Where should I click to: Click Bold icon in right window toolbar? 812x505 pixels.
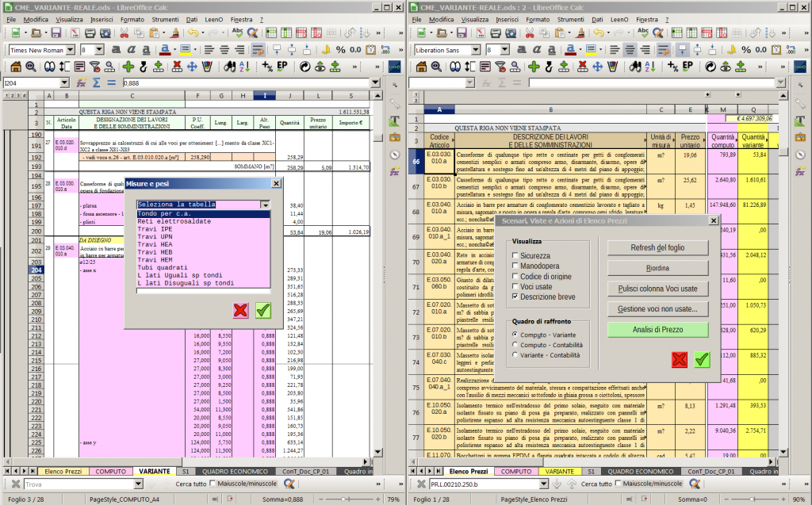(x=522, y=50)
